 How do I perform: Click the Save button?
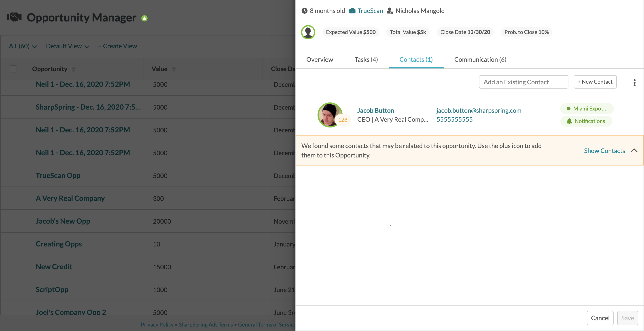627,318
